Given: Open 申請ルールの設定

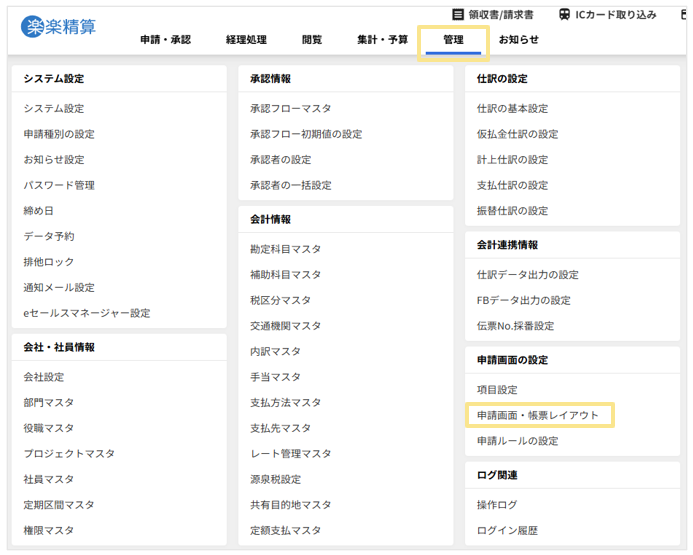Looking at the screenshot, I should click(x=518, y=441).
